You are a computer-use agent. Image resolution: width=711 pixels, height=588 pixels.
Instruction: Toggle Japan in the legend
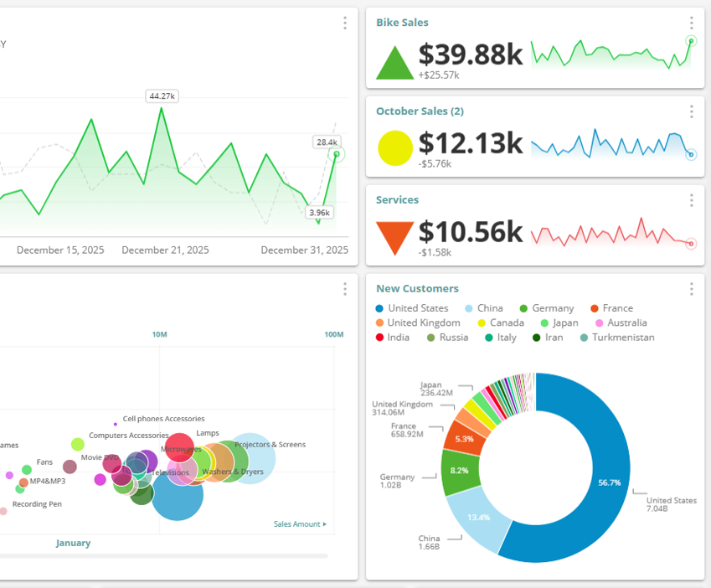[x=559, y=322]
